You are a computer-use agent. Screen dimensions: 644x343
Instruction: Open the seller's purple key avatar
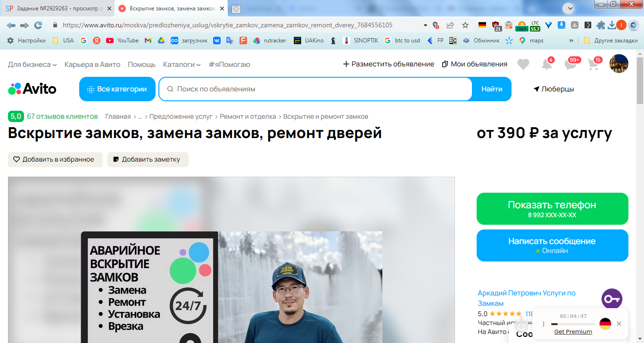click(612, 299)
